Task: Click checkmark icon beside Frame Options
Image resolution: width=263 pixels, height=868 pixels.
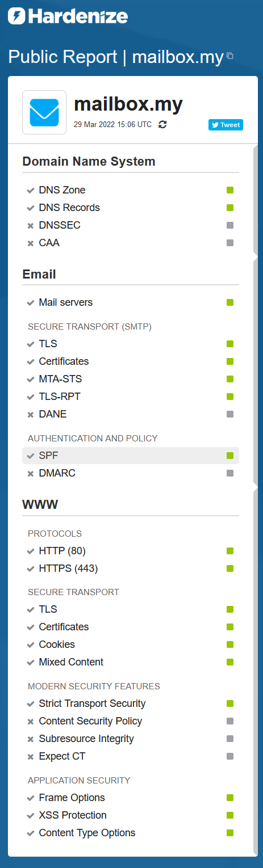Action: click(31, 798)
